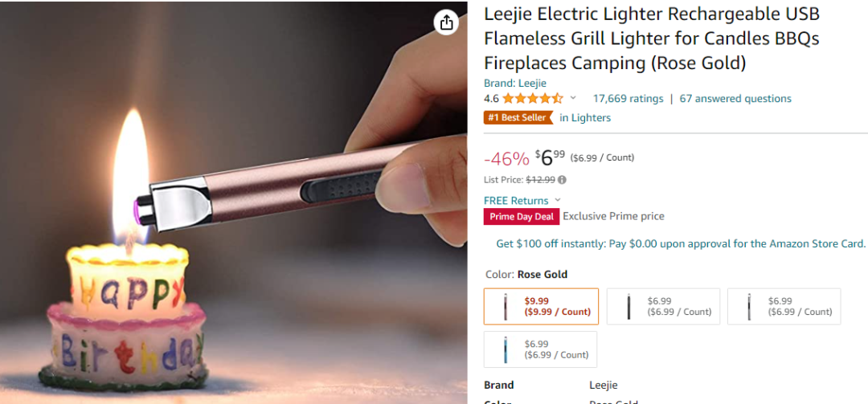Open the 17,669 ratings link
Screen dimensions: 868x404
pos(628,99)
